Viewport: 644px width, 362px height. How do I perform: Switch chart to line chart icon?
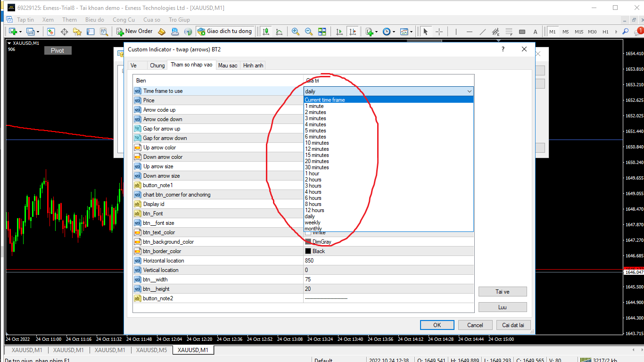[x=279, y=32]
